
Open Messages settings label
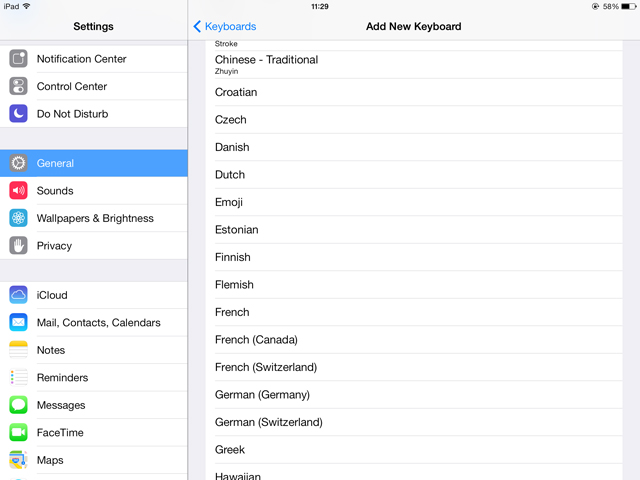(x=61, y=405)
